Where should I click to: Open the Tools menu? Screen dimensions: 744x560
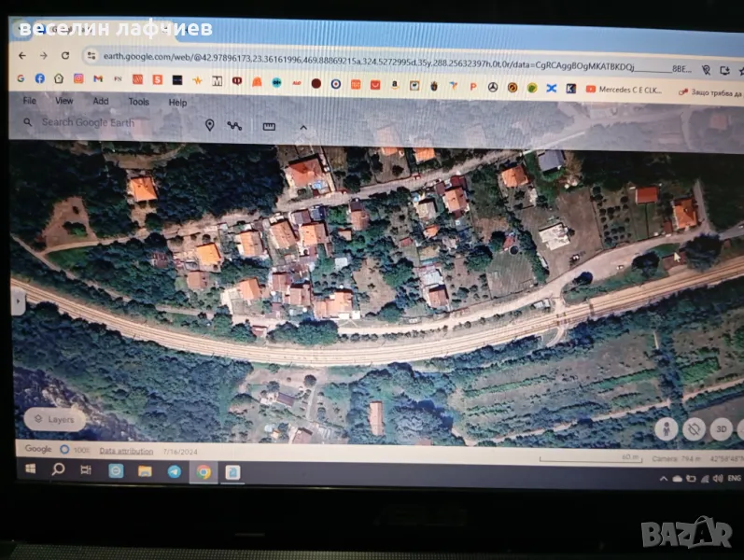(138, 102)
